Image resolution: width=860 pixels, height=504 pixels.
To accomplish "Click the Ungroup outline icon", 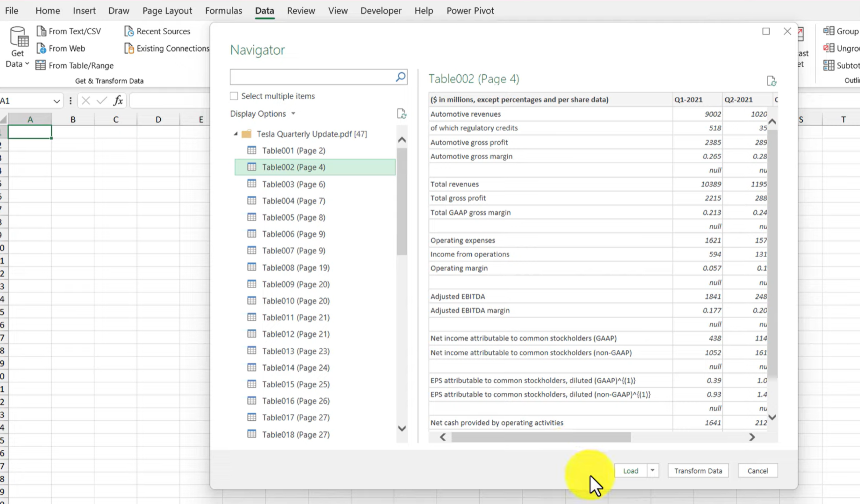I will coord(828,48).
